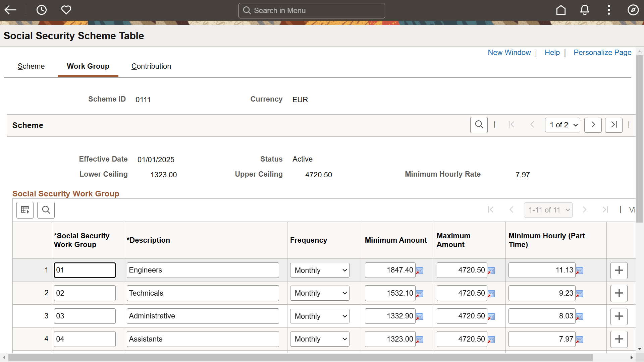Viewport: 644px width, 362px height.
Task: Go to next Scheme row arrow
Action: coord(593,125)
